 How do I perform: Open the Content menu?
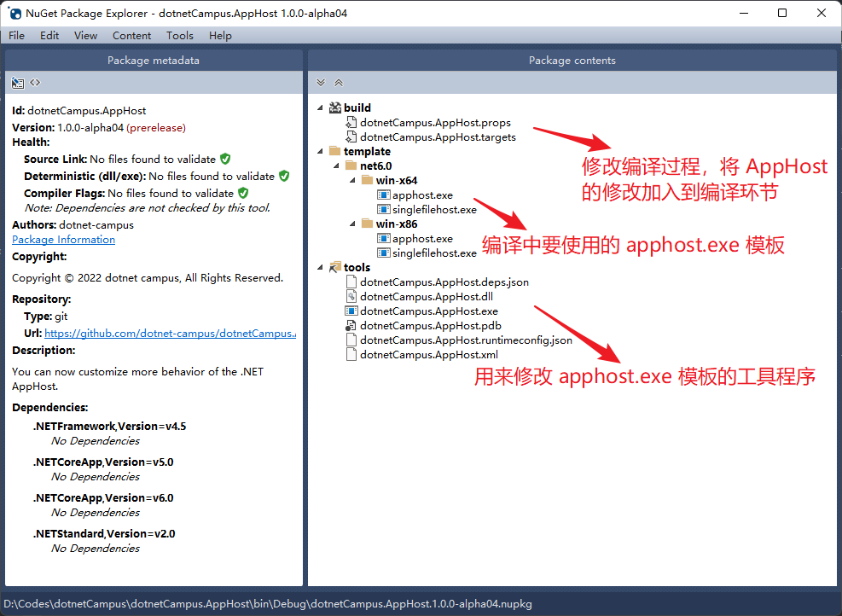(x=131, y=35)
